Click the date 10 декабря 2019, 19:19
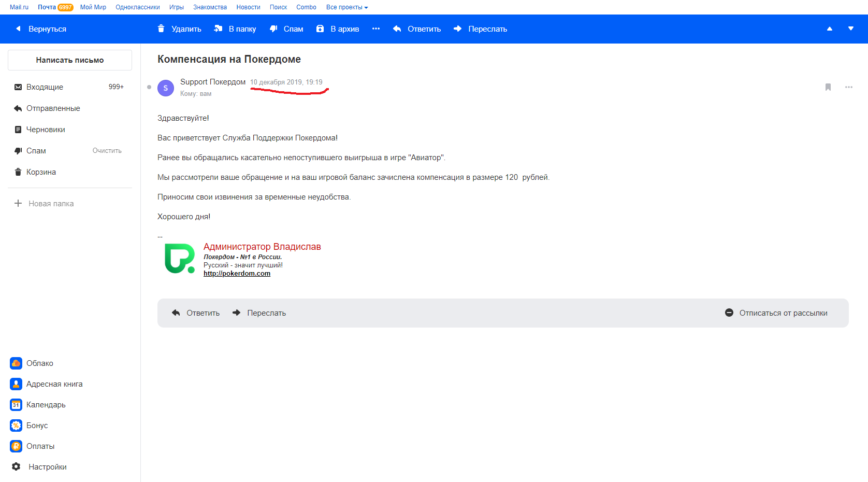 pyautogui.click(x=286, y=82)
